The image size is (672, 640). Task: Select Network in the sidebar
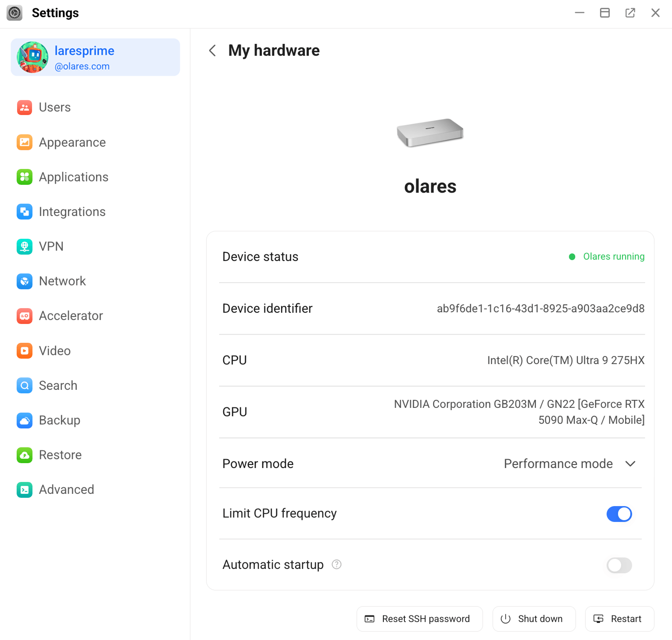coord(95,281)
